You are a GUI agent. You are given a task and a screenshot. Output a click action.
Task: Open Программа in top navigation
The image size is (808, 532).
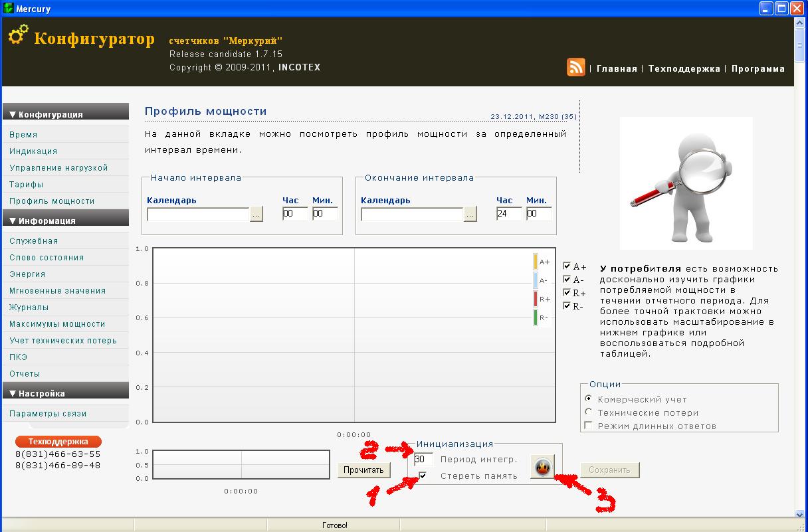(758, 68)
